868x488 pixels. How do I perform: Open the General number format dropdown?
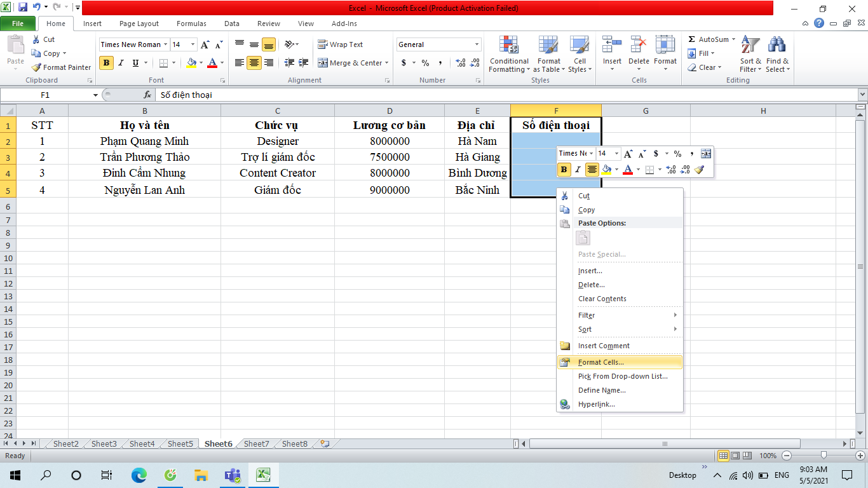pos(477,44)
